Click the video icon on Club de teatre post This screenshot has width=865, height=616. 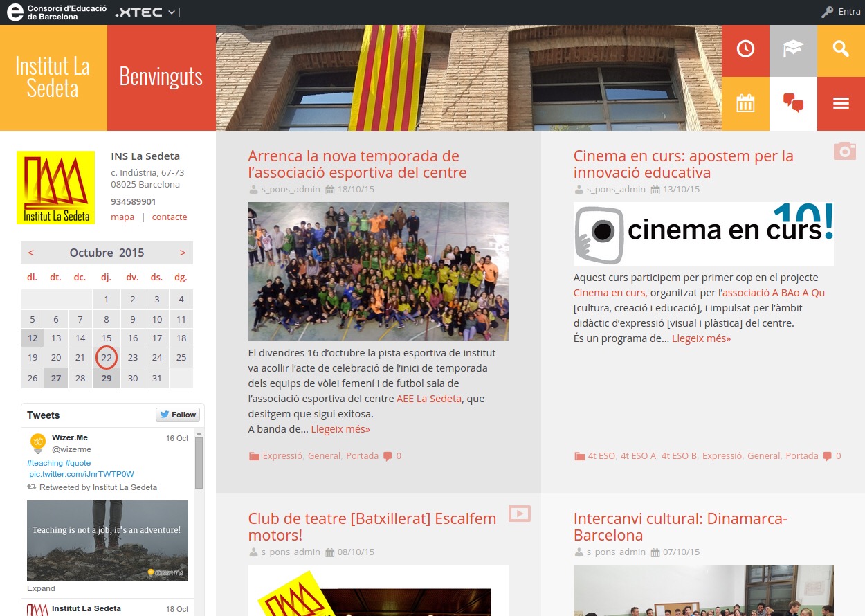[519, 513]
